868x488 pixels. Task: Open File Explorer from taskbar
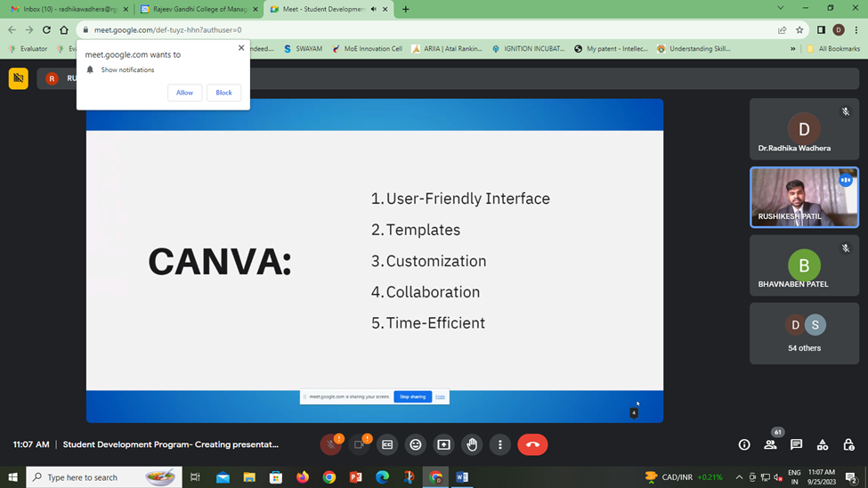249,477
